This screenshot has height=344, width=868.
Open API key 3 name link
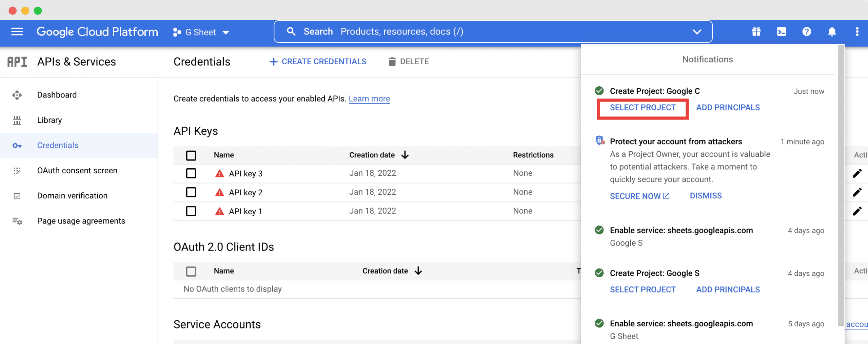[246, 174]
